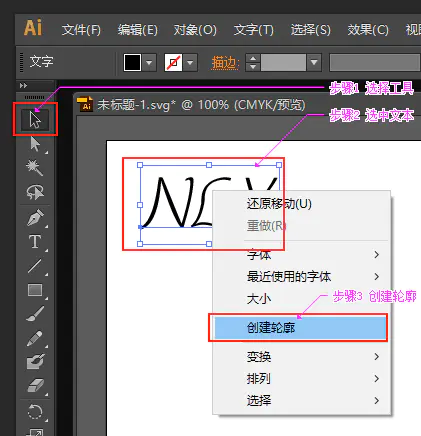
Task: Select the Line Segment tool
Action: (x=35, y=266)
